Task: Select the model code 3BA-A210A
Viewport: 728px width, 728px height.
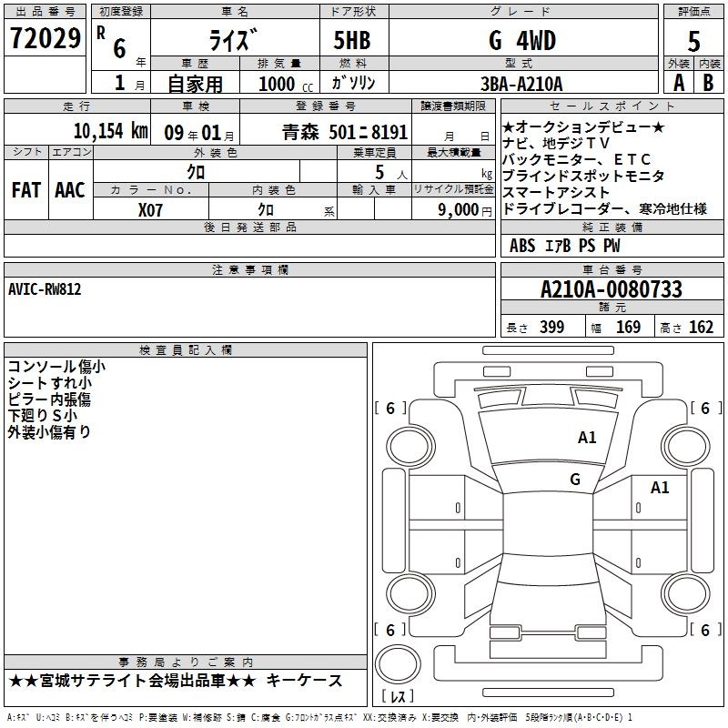Action: [x=521, y=83]
